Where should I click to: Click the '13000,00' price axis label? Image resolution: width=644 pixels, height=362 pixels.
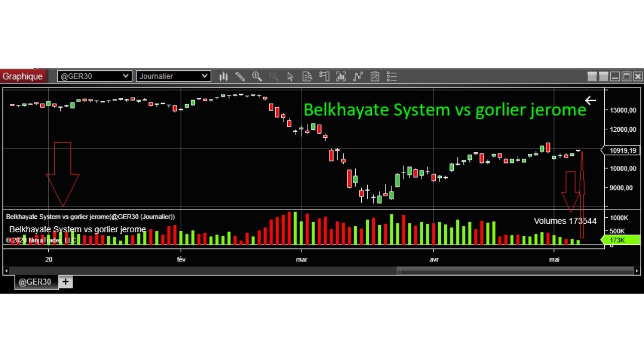click(x=623, y=110)
